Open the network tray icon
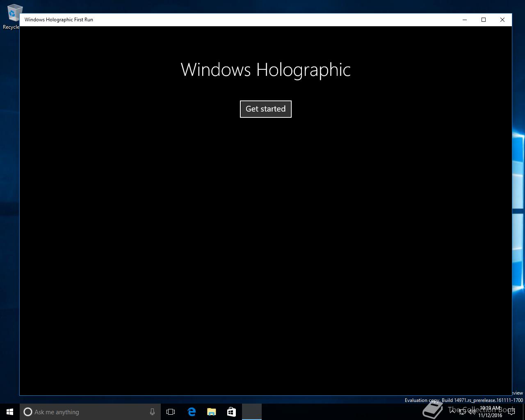The width and height of the screenshot is (525, 420). pyautogui.click(x=462, y=412)
